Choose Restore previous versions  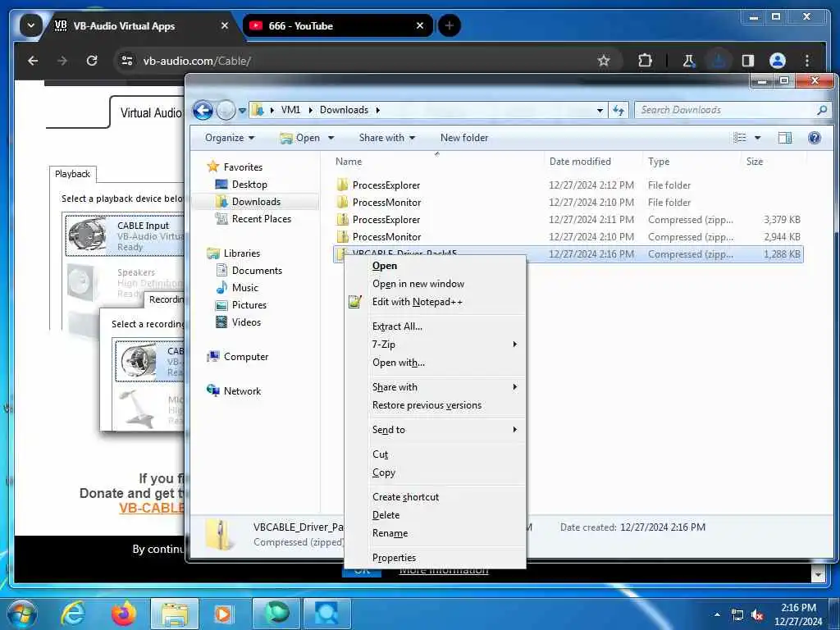coord(435,405)
